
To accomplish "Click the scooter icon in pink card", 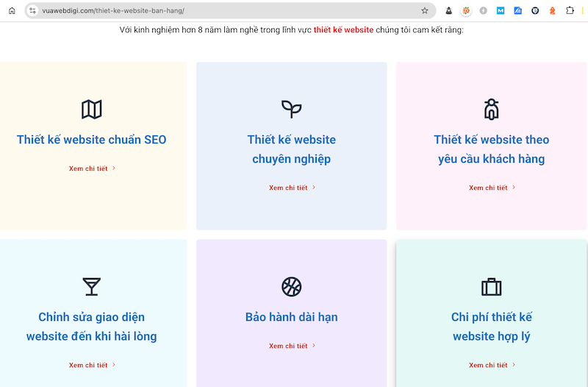I will point(491,109).
